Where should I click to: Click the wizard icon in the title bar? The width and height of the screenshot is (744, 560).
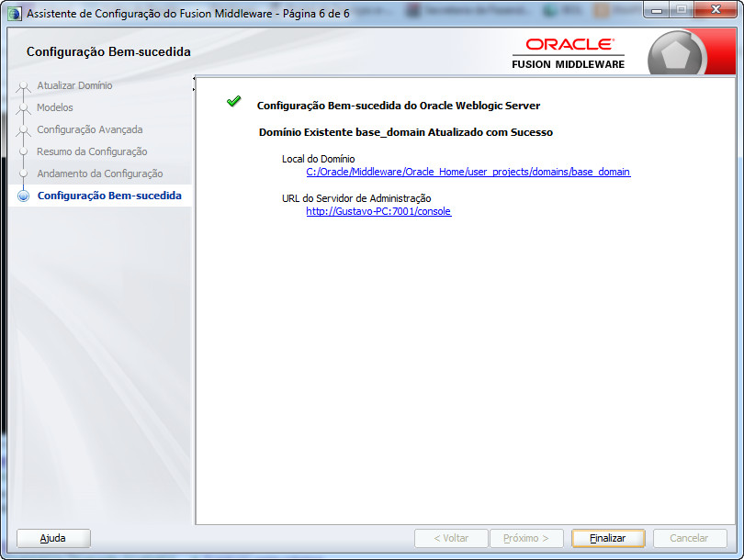point(14,14)
